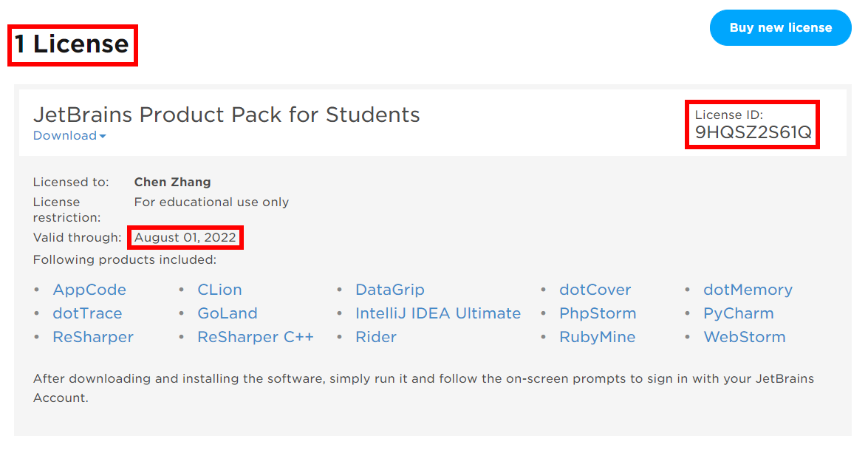Click the 1 License heading
The width and height of the screenshot is (868, 450).
pos(72,44)
